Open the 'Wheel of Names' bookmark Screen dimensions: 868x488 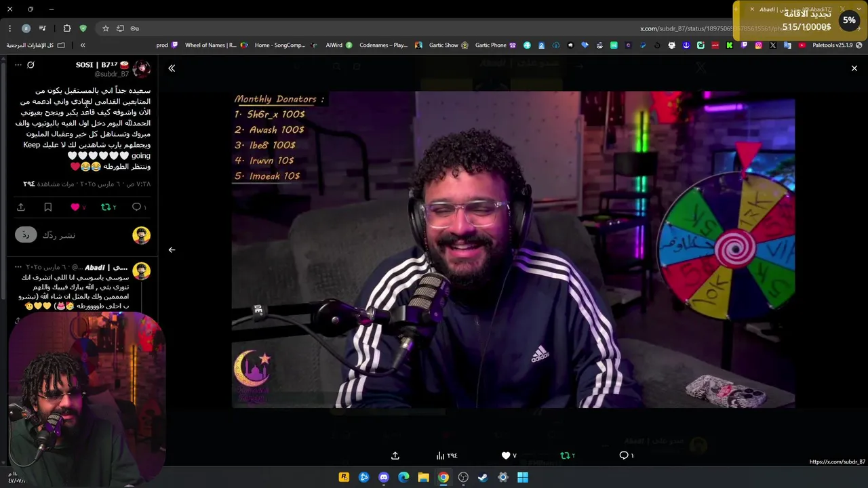pos(216,45)
